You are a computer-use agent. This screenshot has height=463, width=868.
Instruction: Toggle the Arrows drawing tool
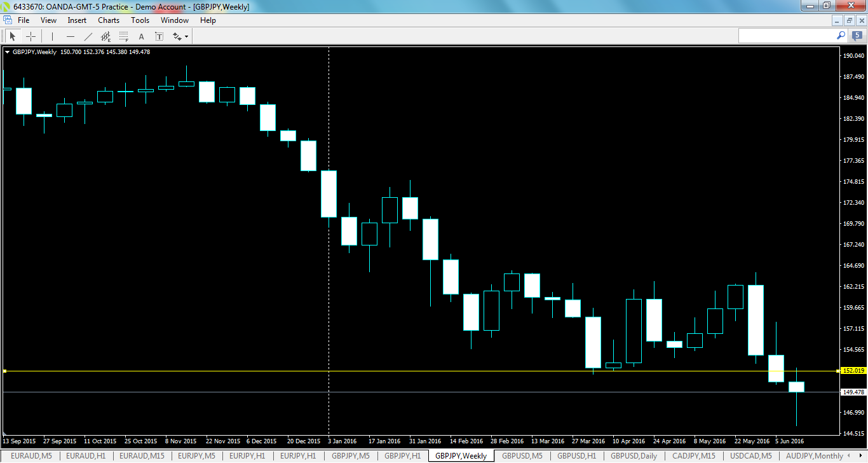177,36
